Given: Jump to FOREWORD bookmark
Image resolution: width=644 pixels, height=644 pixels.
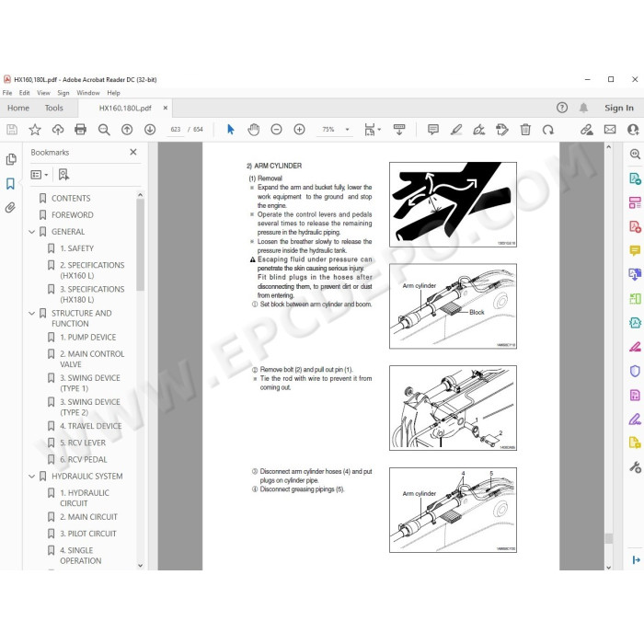Looking at the screenshot, I should 73,215.
